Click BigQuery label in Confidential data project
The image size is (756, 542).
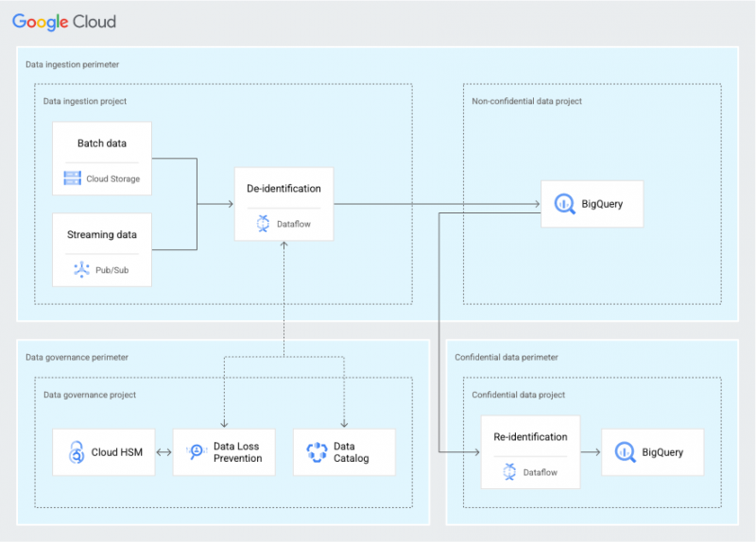662,452
